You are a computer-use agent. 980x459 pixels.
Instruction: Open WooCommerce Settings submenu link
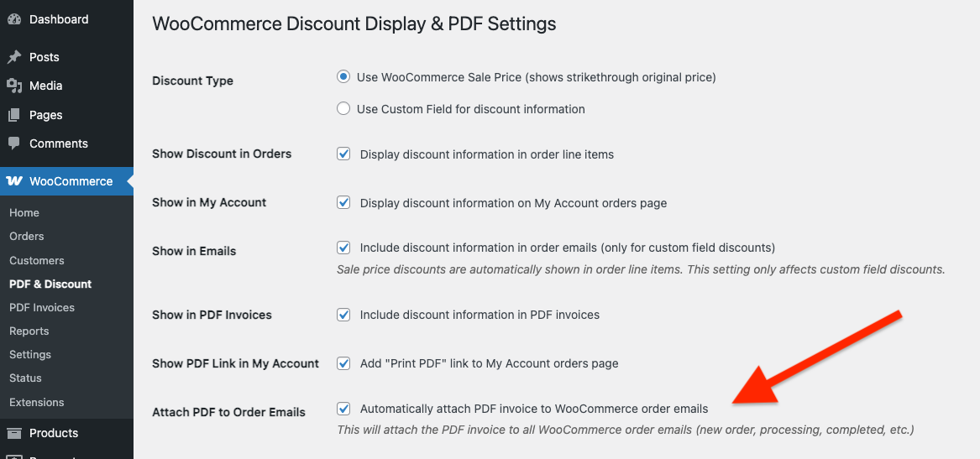(30, 354)
